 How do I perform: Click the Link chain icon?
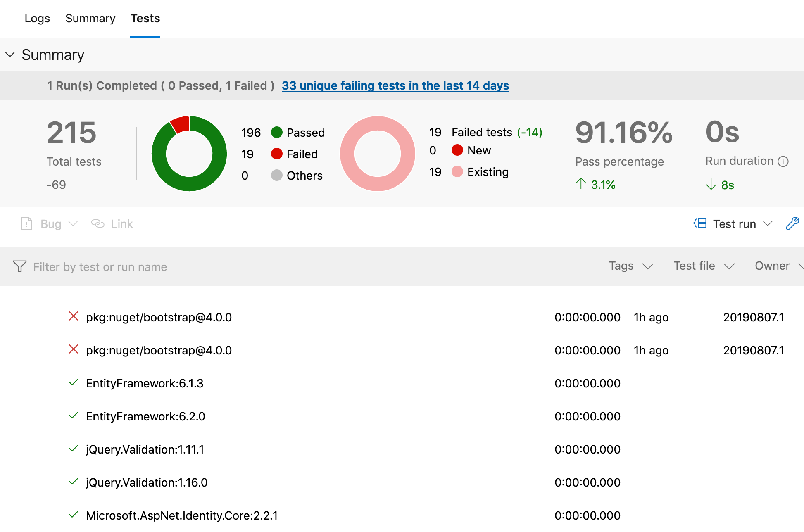click(98, 223)
